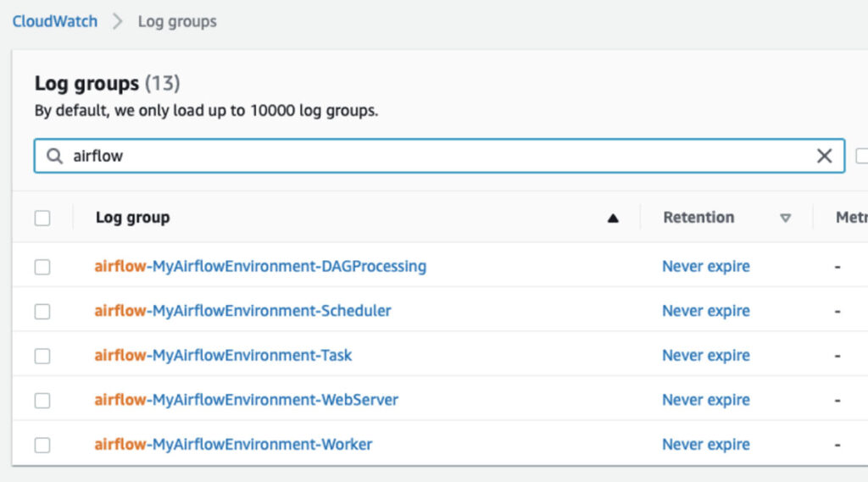Open airflow-MyAirflowEnvironment-Scheduler log group

pos(242,311)
